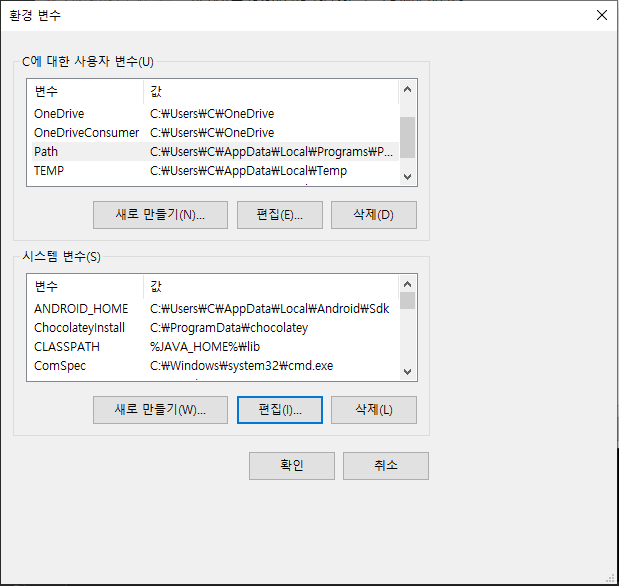Click value C:\ProgramData\chocolatey
This screenshot has width=619, height=586.
pyautogui.click(x=229, y=328)
